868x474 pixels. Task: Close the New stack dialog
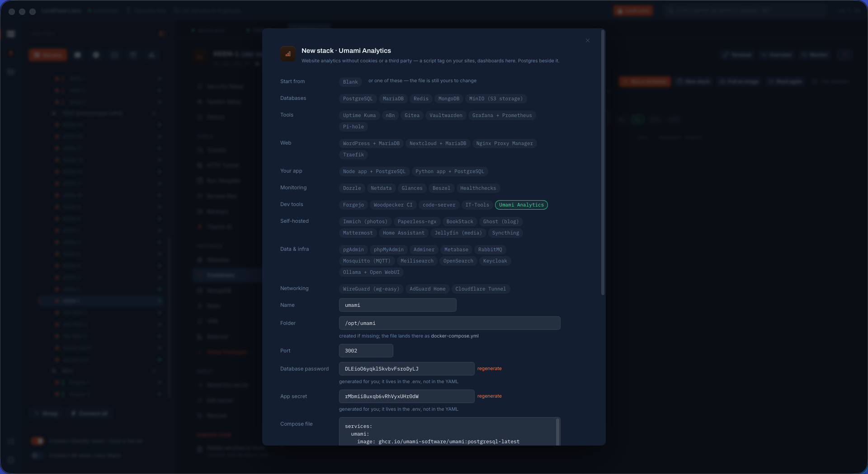coord(588,41)
